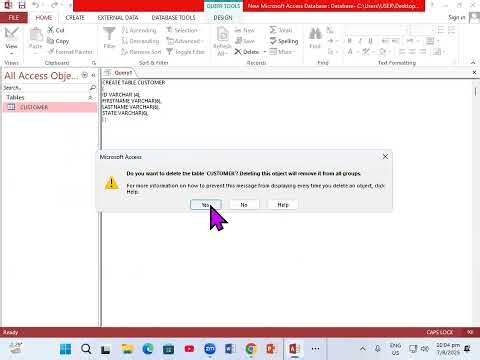This screenshot has height=360, width=480.
Task: Open the Advanced filter dropdown
Action: pyautogui.click(x=185, y=41)
